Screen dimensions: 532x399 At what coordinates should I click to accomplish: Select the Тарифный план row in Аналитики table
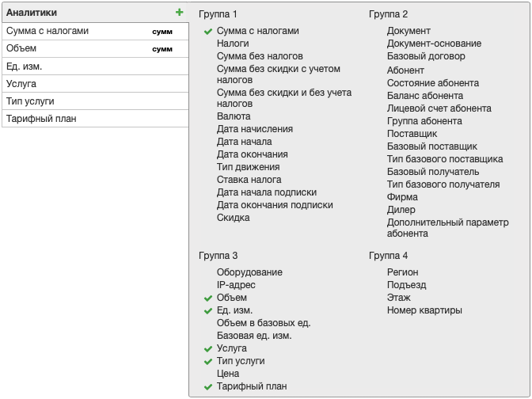pos(95,119)
